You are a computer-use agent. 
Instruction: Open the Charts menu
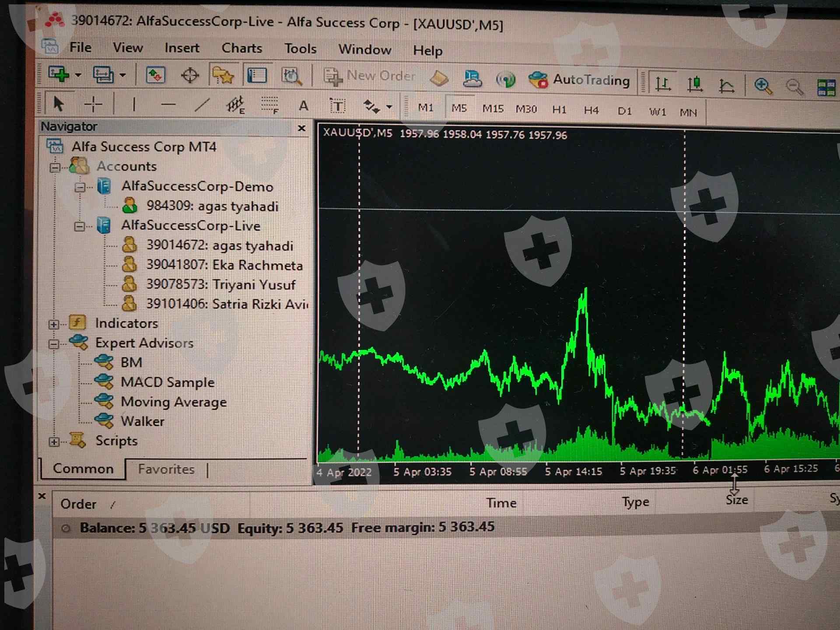[241, 48]
